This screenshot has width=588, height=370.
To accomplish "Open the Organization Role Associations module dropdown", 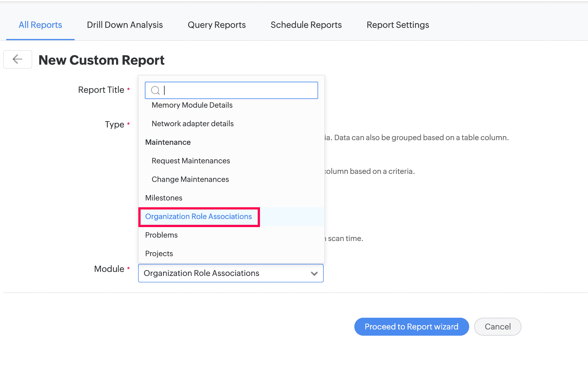I will (x=231, y=273).
